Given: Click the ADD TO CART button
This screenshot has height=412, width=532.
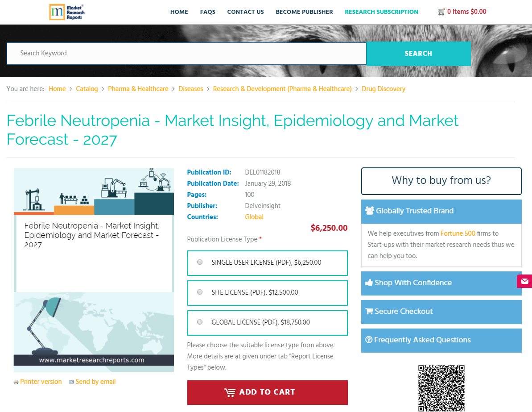Looking at the screenshot, I should click(268, 392).
